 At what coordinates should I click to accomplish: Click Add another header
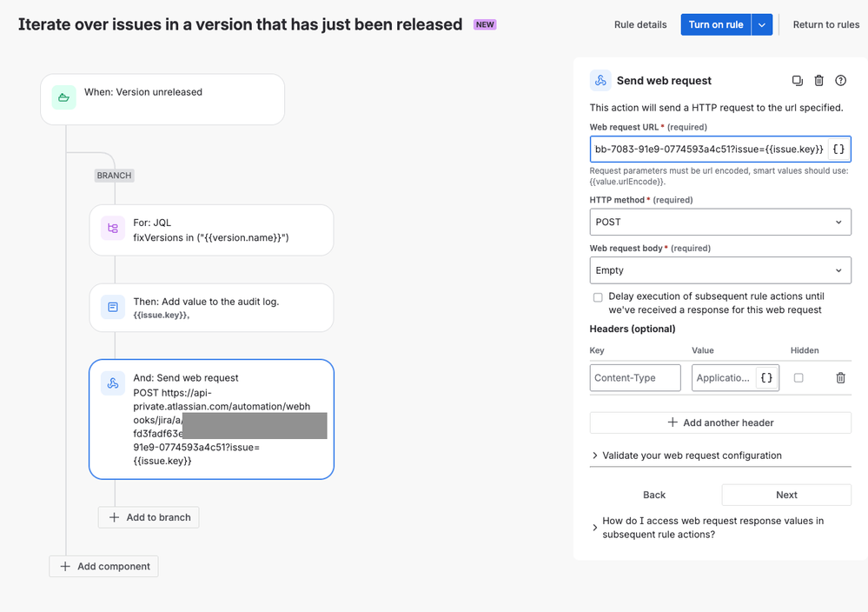tap(719, 422)
